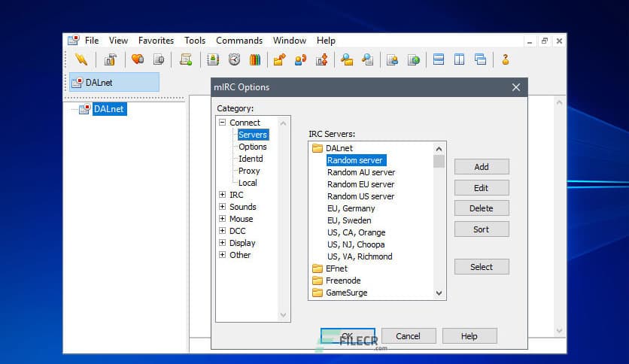Viewport: 629px width, 364px height.
Task: Expand the Mouse category
Action: [222, 219]
